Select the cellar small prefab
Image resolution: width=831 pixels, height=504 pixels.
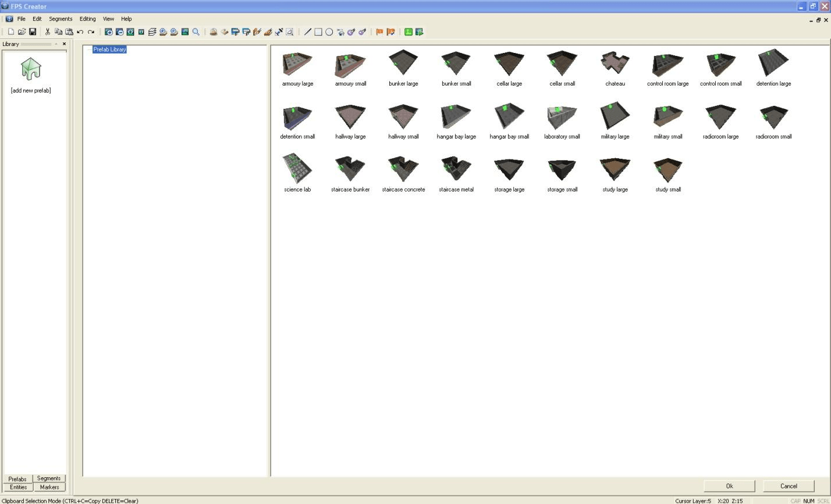click(562, 69)
